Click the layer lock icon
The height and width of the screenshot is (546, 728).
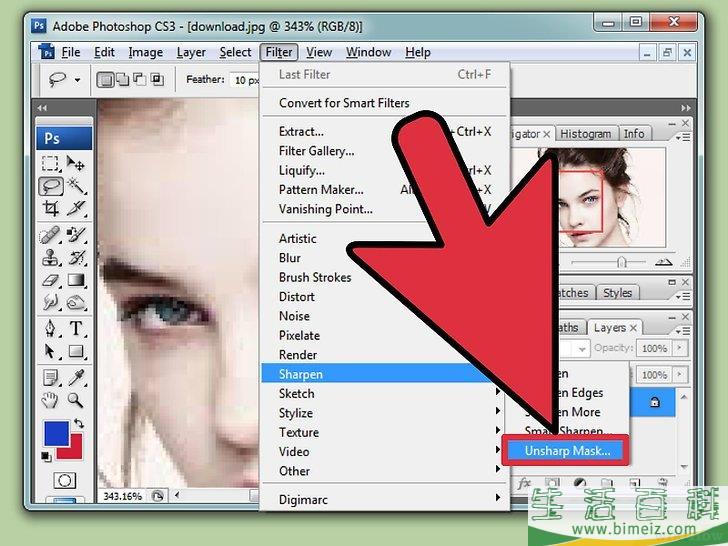[655, 402]
